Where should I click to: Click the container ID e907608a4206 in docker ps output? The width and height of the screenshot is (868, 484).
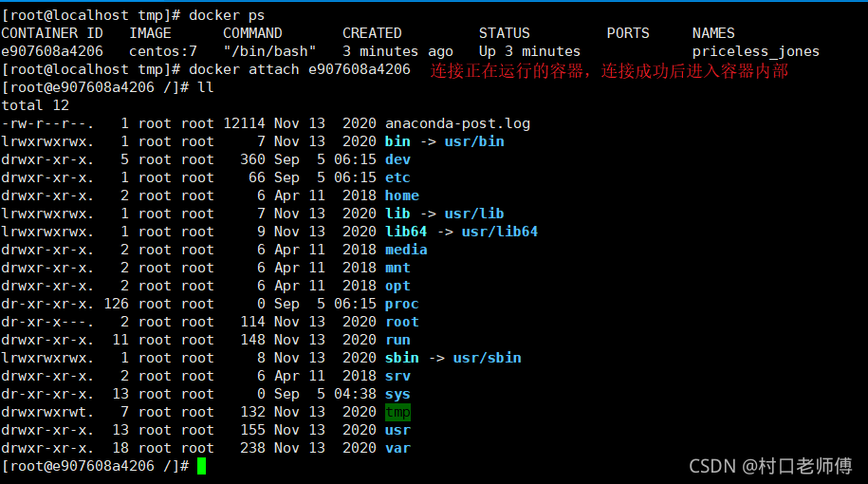(x=52, y=51)
